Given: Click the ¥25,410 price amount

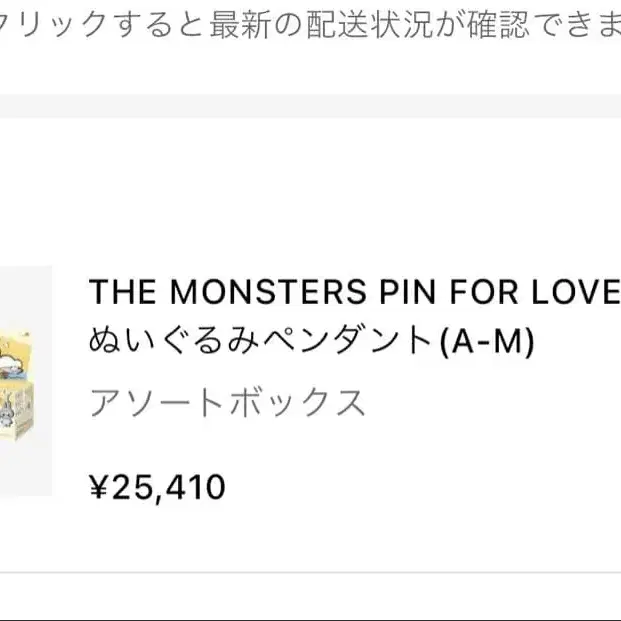Looking at the screenshot, I should pyautogui.click(x=158, y=488).
